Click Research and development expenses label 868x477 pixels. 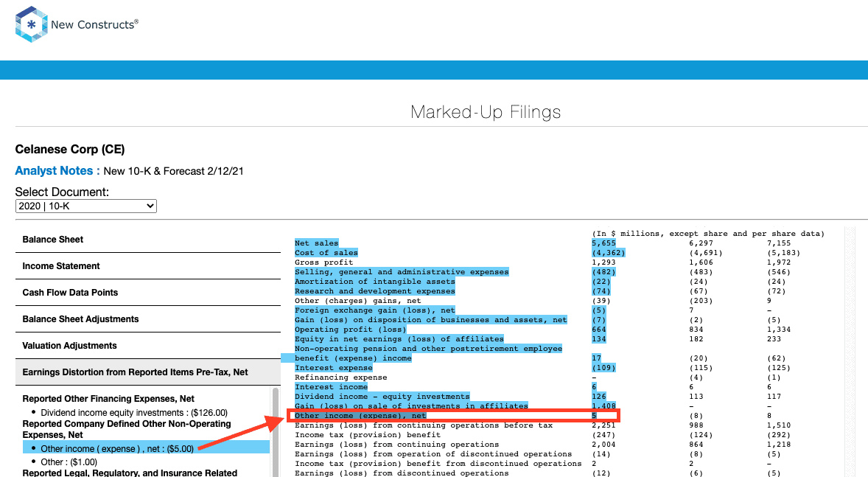pos(375,291)
